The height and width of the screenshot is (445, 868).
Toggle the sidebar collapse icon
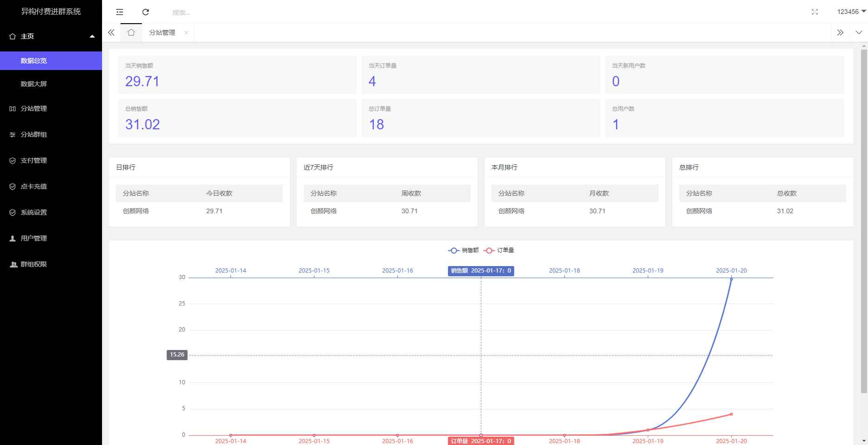point(120,12)
